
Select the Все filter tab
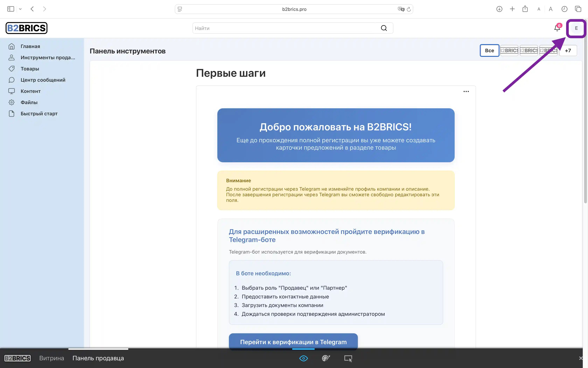pyautogui.click(x=489, y=50)
